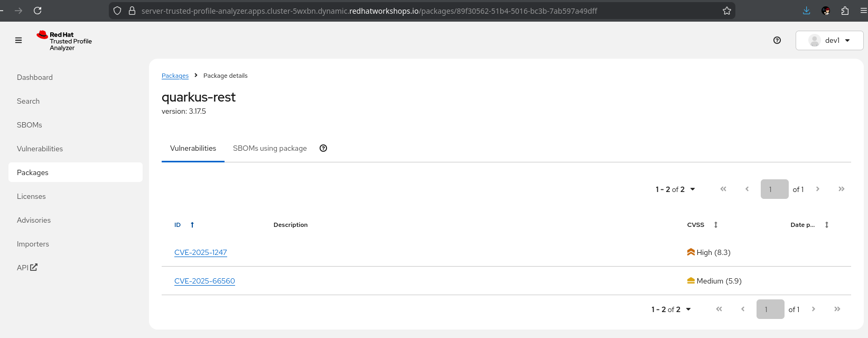This screenshot has width=868, height=338.
Task: Go to first page in top pagination
Action: pyautogui.click(x=723, y=189)
